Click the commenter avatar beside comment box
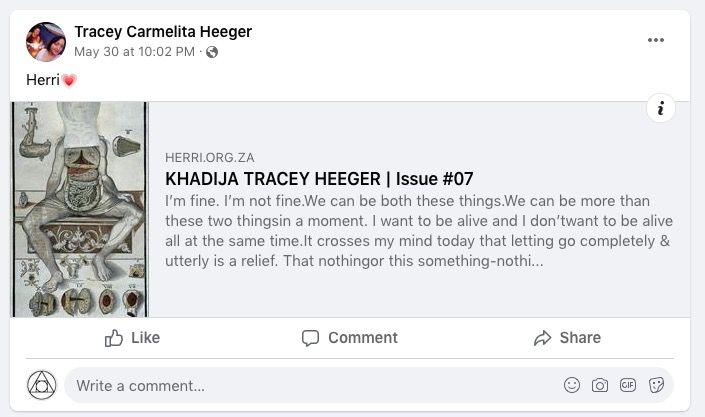Screen dimensions: 705x417 click(x=42, y=385)
